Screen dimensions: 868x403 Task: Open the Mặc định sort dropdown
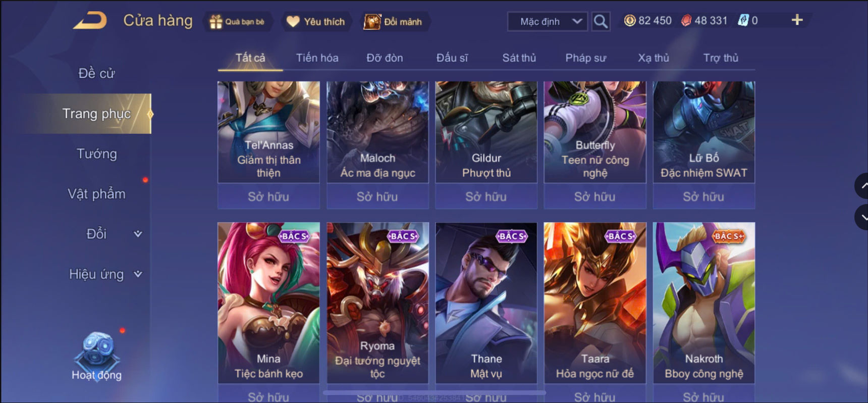click(x=548, y=21)
